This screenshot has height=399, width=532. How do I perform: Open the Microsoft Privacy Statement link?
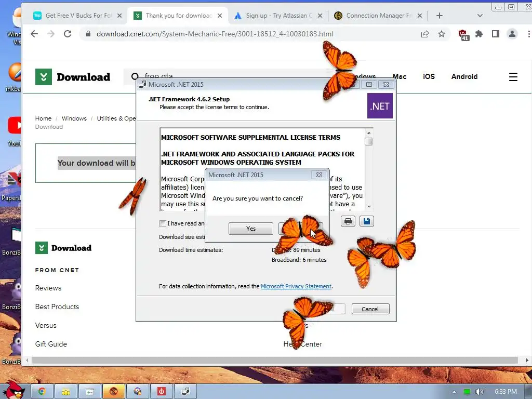(x=296, y=286)
